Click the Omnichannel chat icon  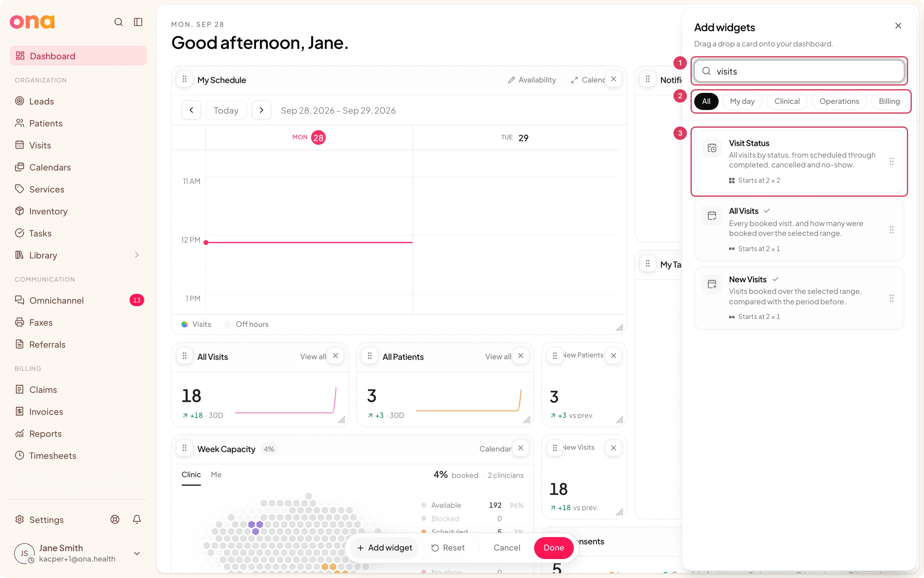pyautogui.click(x=20, y=300)
